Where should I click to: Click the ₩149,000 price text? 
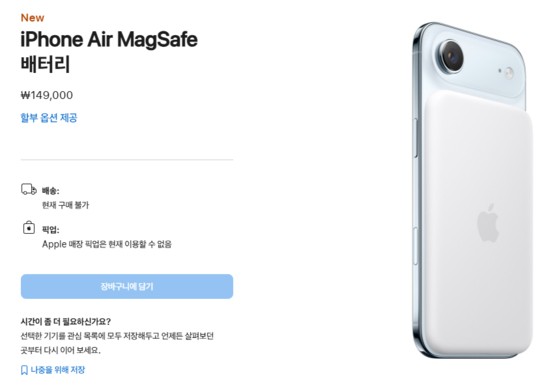tap(47, 95)
